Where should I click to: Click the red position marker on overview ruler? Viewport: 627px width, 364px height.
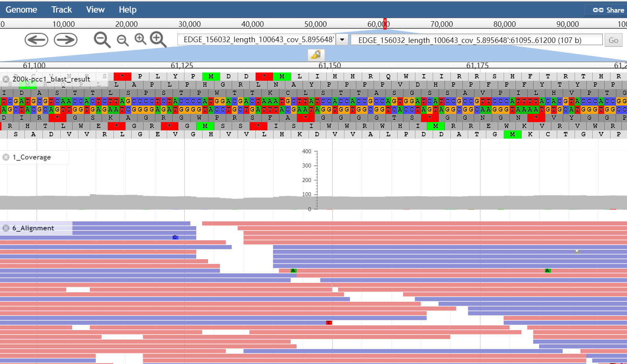pos(385,24)
